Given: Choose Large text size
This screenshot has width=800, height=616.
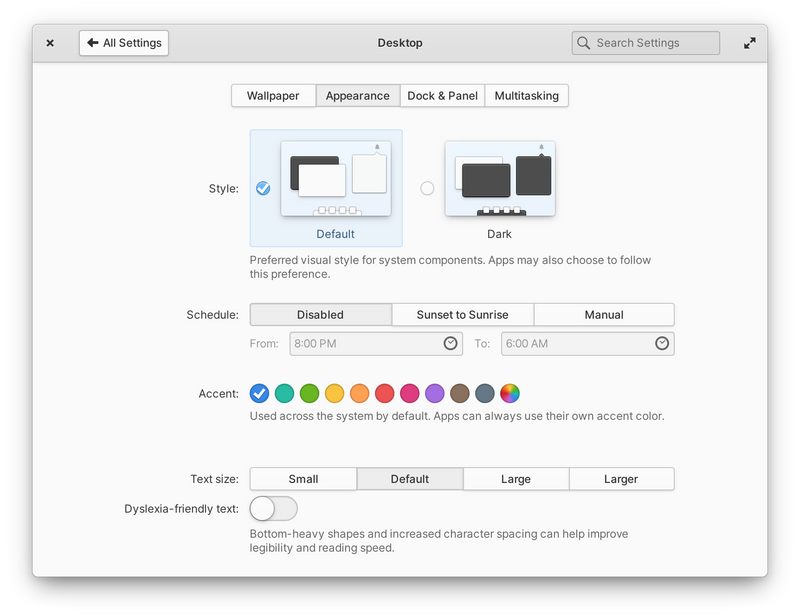Looking at the screenshot, I should click(x=516, y=479).
